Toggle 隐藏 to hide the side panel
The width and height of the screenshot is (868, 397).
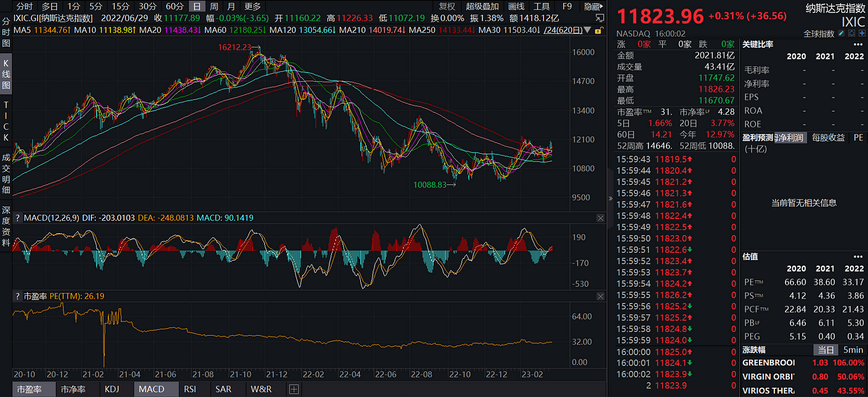[593, 6]
